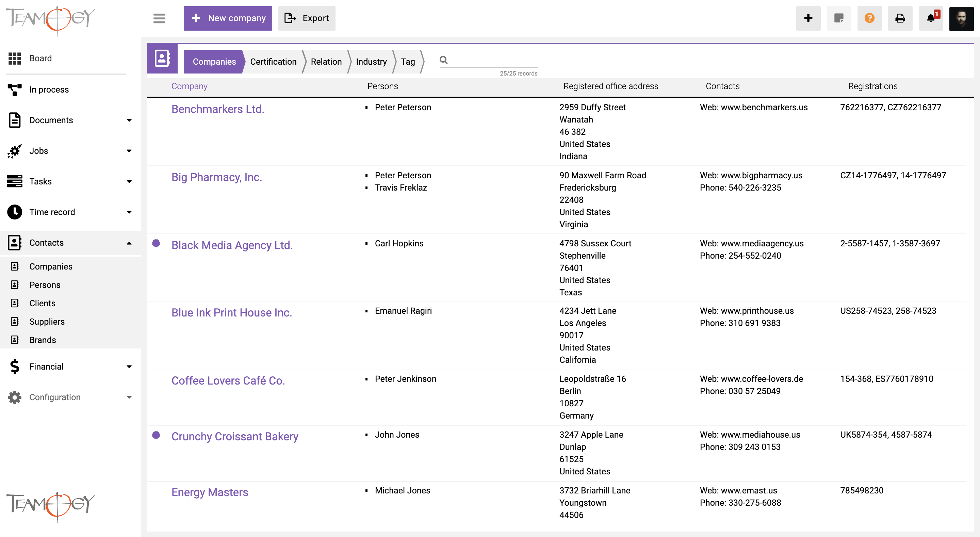This screenshot has height=537, width=980.
Task: Switch to the Relation tab
Action: (x=326, y=62)
